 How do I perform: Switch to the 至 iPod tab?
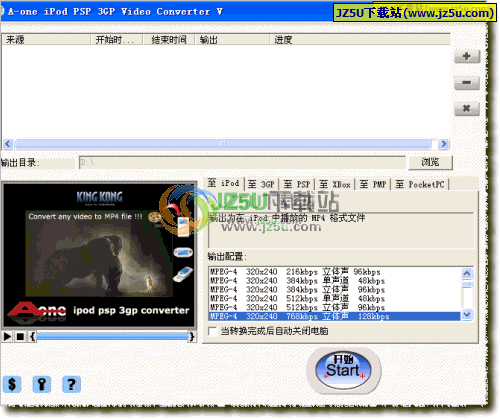(223, 183)
